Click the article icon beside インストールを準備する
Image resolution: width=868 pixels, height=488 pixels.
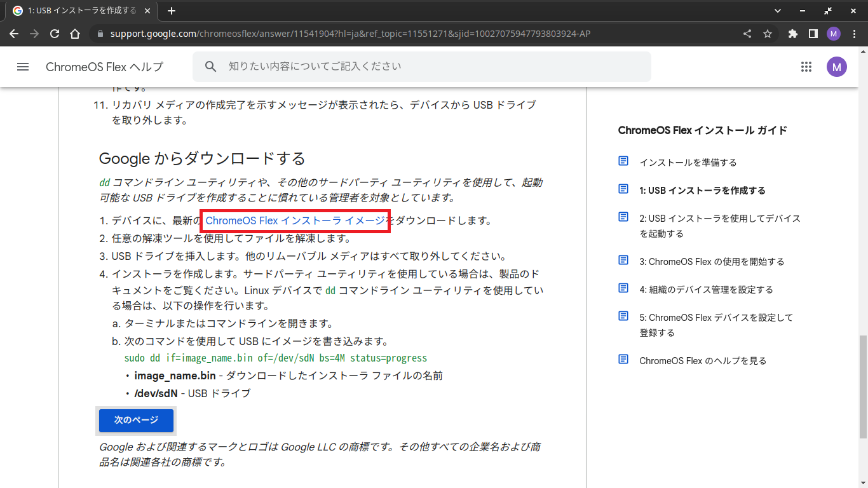[x=623, y=161]
